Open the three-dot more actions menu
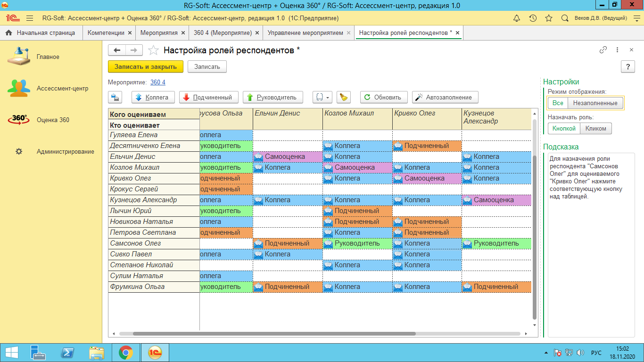The width and height of the screenshot is (644, 362). coord(617,50)
